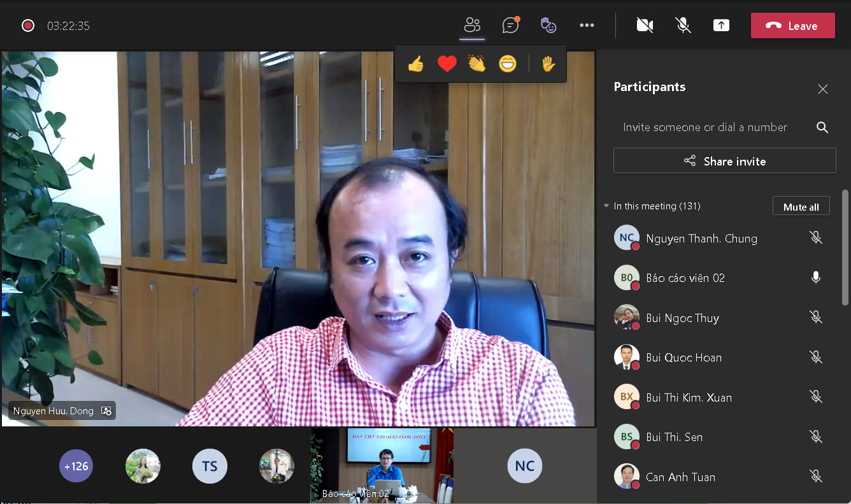Open the +126 more participants bubble
This screenshot has height=504, width=851.
pos(76,466)
